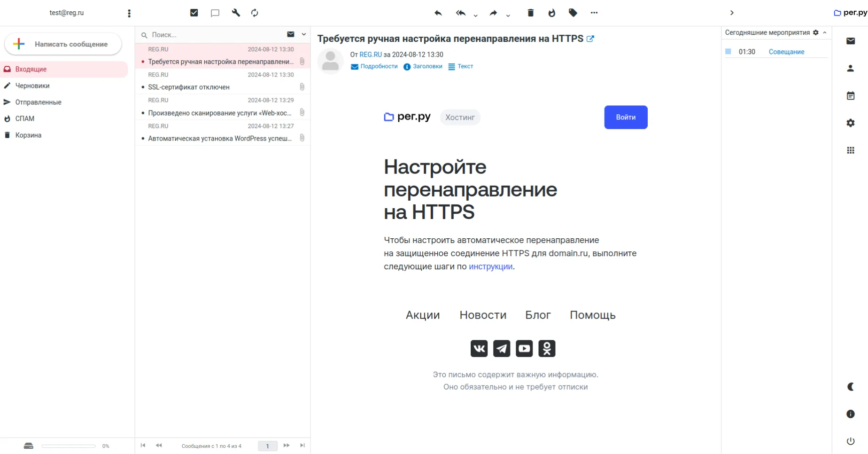
Task: Select the Требуется ручная настройка message row
Action: (223, 55)
